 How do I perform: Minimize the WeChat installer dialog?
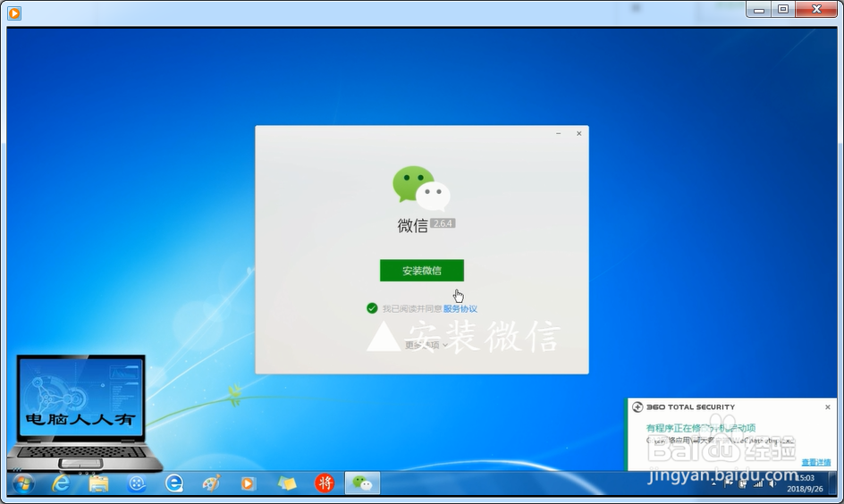[559, 133]
